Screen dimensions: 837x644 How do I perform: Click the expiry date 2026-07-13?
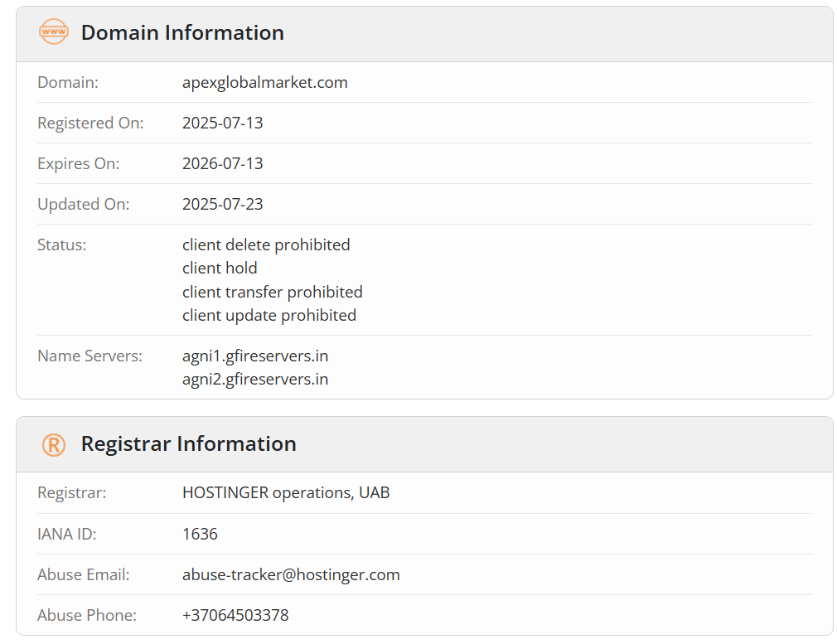click(223, 163)
